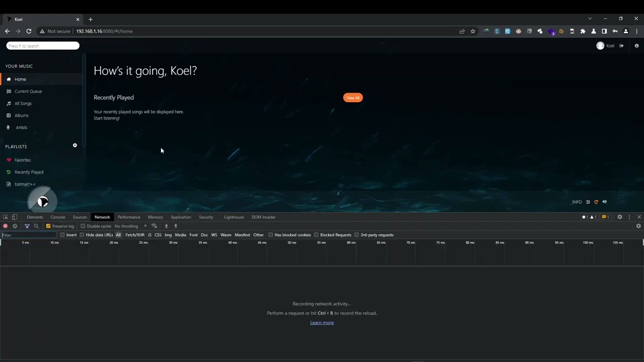This screenshot has height=362, width=644.
Task: Activate the DevTools element inspector icon
Action: click(6, 217)
